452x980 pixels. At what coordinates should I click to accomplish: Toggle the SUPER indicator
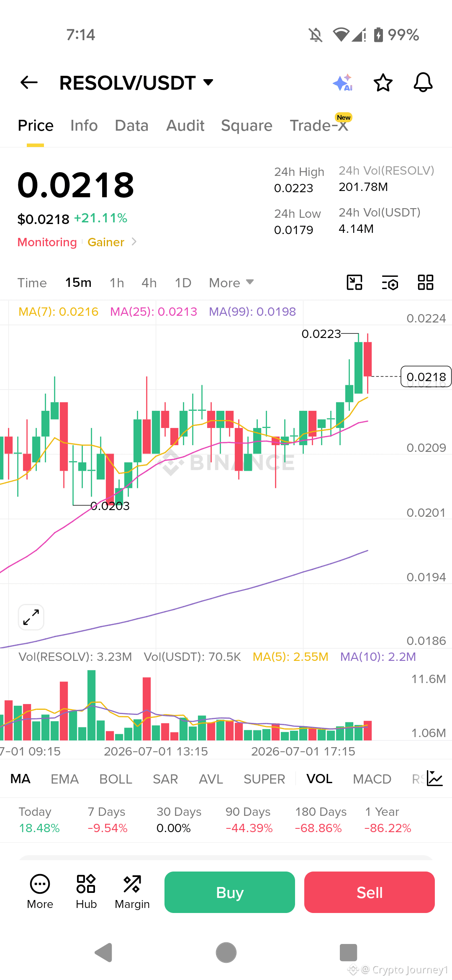[x=264, y=779]
